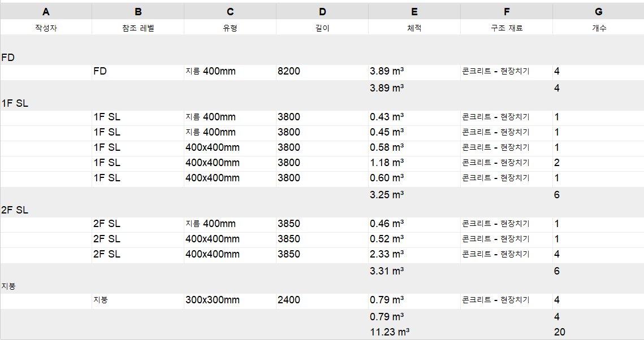Click the 개수 column title

coord(598,28)
